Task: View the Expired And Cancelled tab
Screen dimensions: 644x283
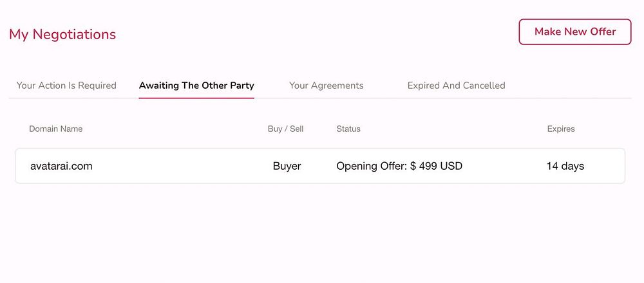Action: click(x=456, y=86)
